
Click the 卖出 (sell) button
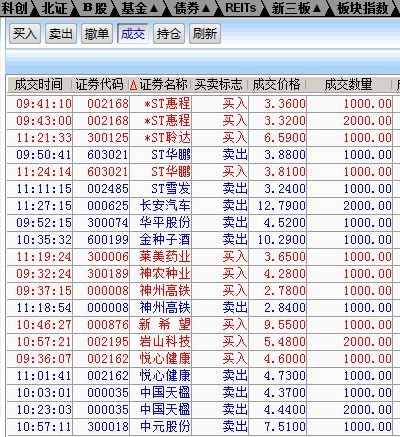click(61, 34)
